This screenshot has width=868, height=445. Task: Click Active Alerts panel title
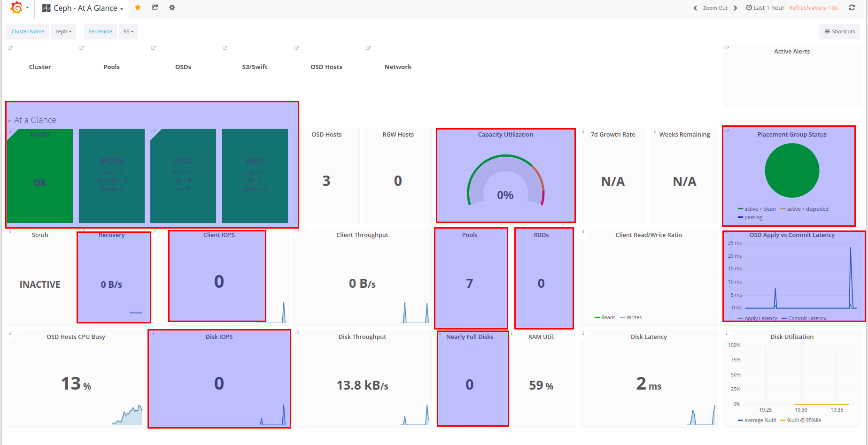tap(792, 51)
